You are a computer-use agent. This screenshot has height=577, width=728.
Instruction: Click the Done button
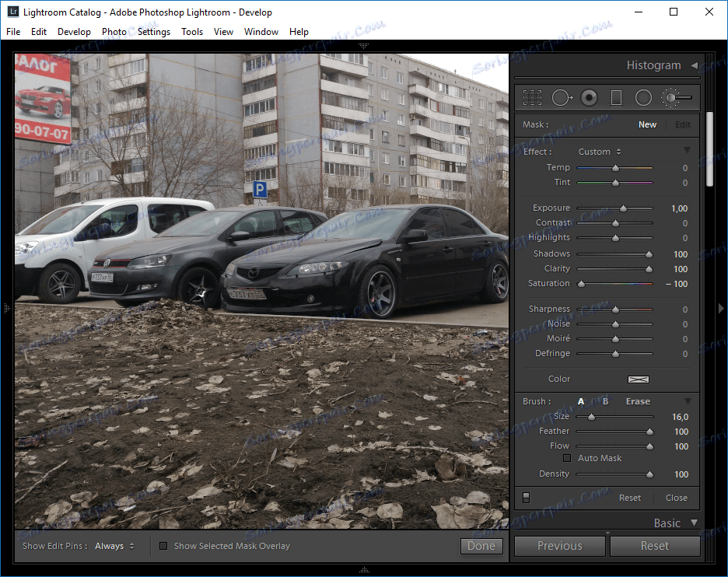[481, 546]
